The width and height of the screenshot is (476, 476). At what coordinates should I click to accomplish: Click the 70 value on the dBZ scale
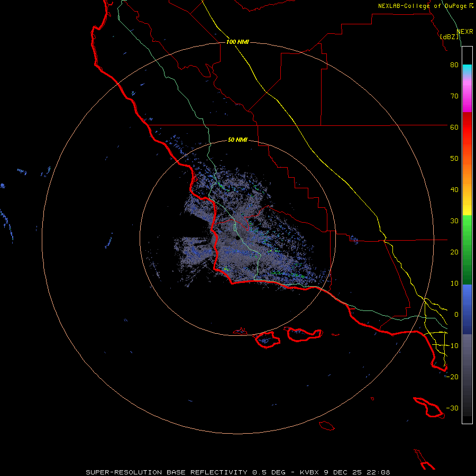click(x=454, y=96)
